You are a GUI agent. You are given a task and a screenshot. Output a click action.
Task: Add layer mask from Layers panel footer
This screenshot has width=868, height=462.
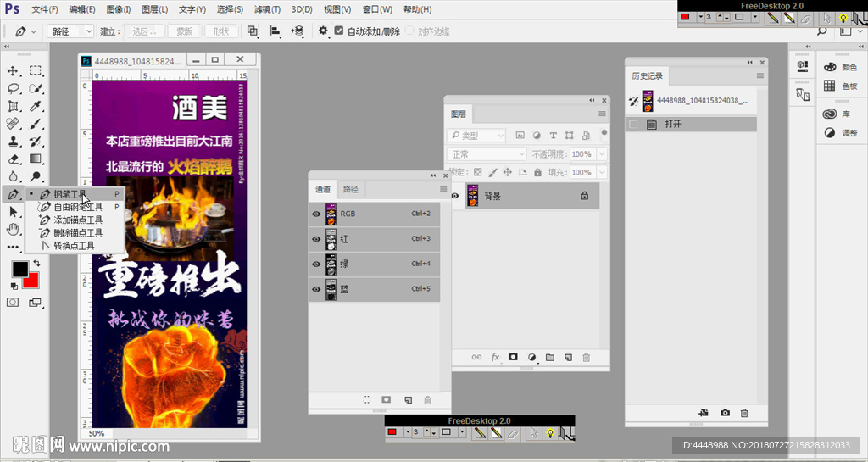513,358
